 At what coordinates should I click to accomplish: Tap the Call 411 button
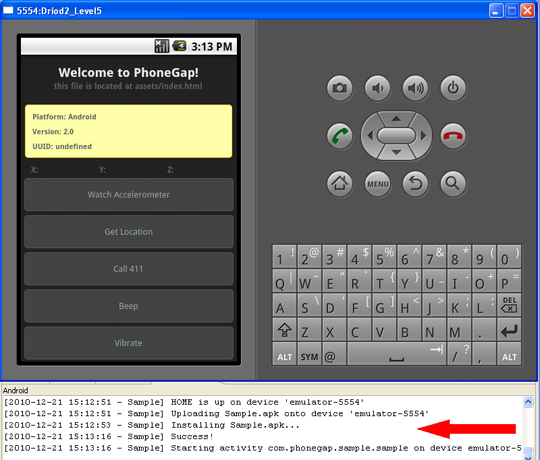[128, 269]
